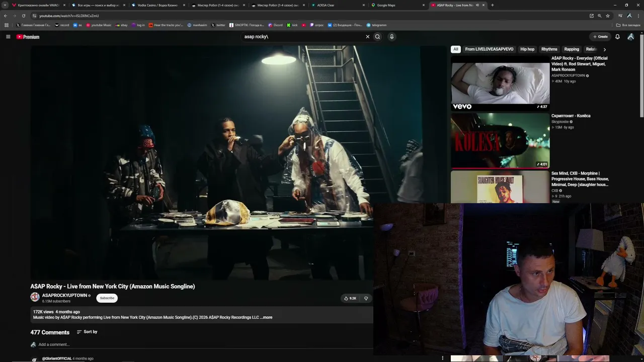Select the Hip hop filter chip

click(x=527, y=49)
